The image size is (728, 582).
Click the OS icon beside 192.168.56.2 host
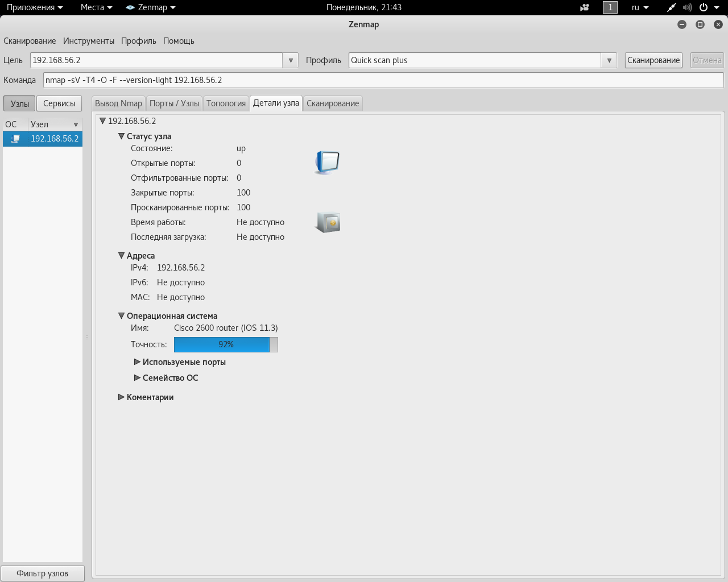[15, 139]
